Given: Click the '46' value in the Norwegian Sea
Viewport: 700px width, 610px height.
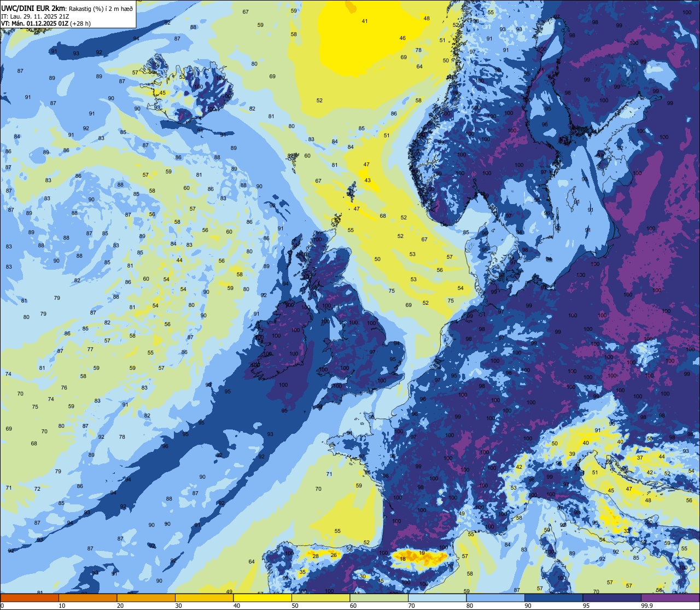Looking at the screenshot, I should click(402, 38).
